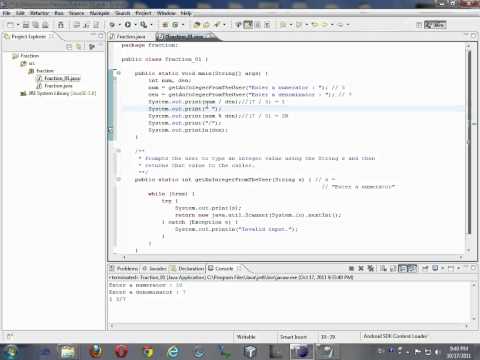Open dropdown arrow next to Run button
Screen dimensions: 480x360
[x=135, y=25]
